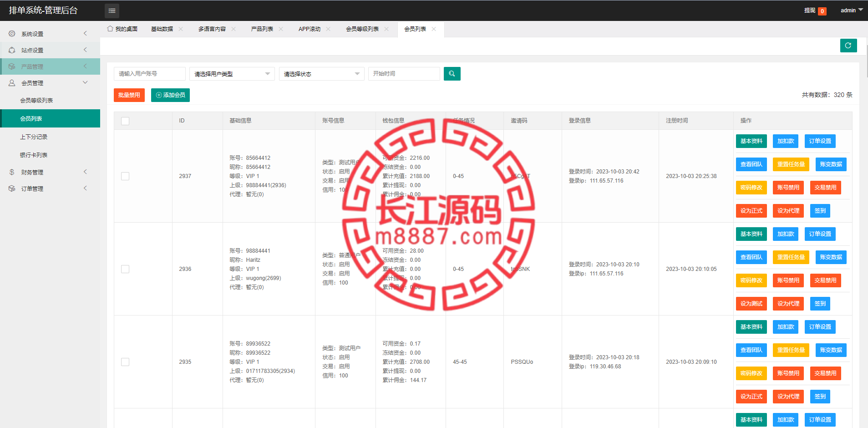The image size is (868, 428).
Task: Click the magnifier search button
Action: pyautogui.click(x=452, y=74)
